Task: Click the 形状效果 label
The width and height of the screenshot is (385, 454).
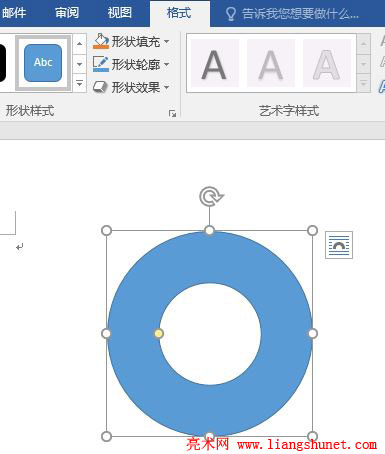Action: click(136, 87)
